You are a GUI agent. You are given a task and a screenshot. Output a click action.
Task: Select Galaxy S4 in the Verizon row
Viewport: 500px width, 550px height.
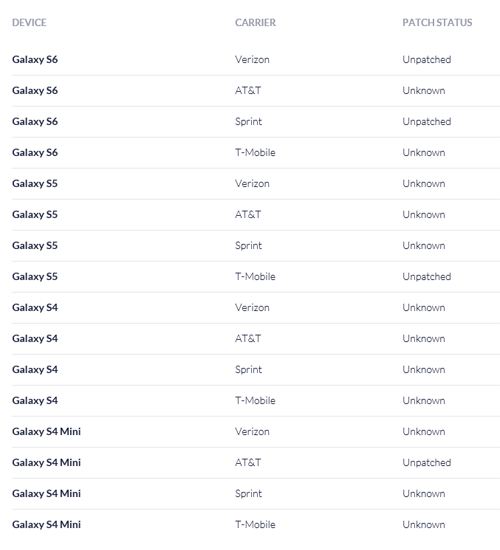(x=35, y=308)
